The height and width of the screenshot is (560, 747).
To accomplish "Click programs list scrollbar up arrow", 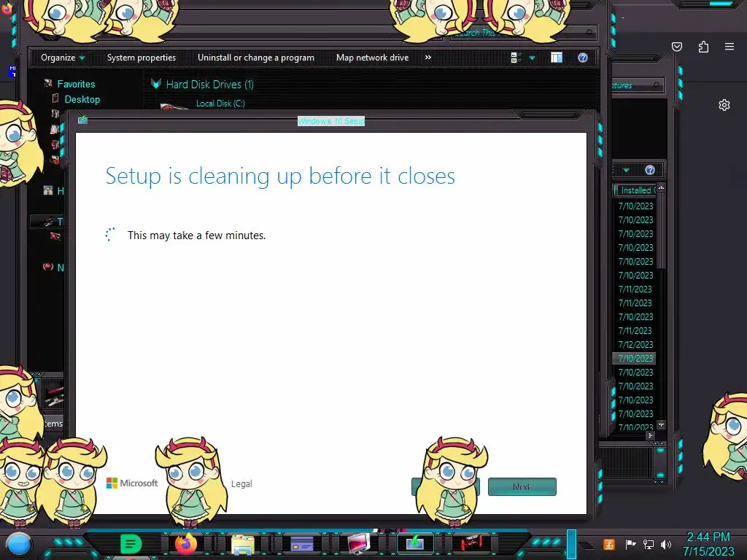I will pyautogui.click(x=661, y=188).
